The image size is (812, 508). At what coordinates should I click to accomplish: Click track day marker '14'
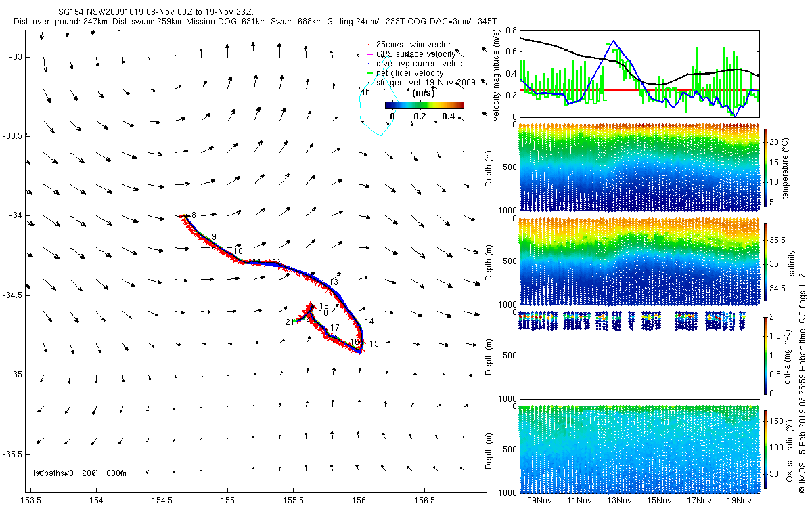coord(369,322)
